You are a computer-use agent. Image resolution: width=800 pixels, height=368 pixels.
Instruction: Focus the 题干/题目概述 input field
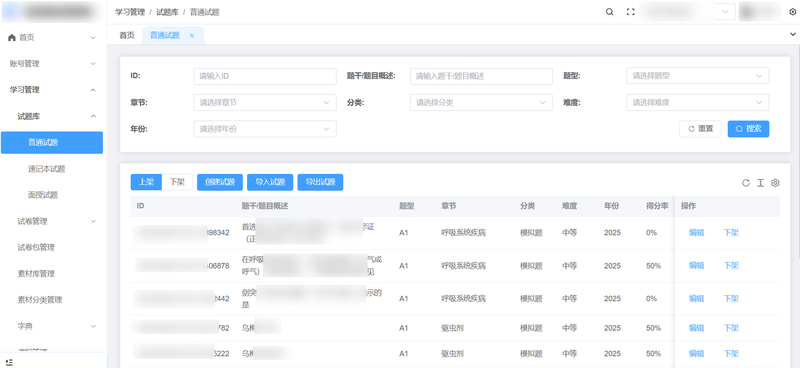(x=481, y=76)
